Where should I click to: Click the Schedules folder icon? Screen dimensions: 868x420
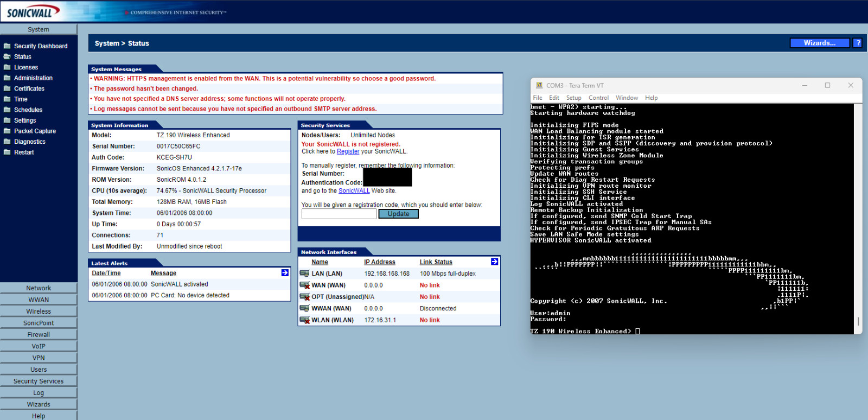7,110
